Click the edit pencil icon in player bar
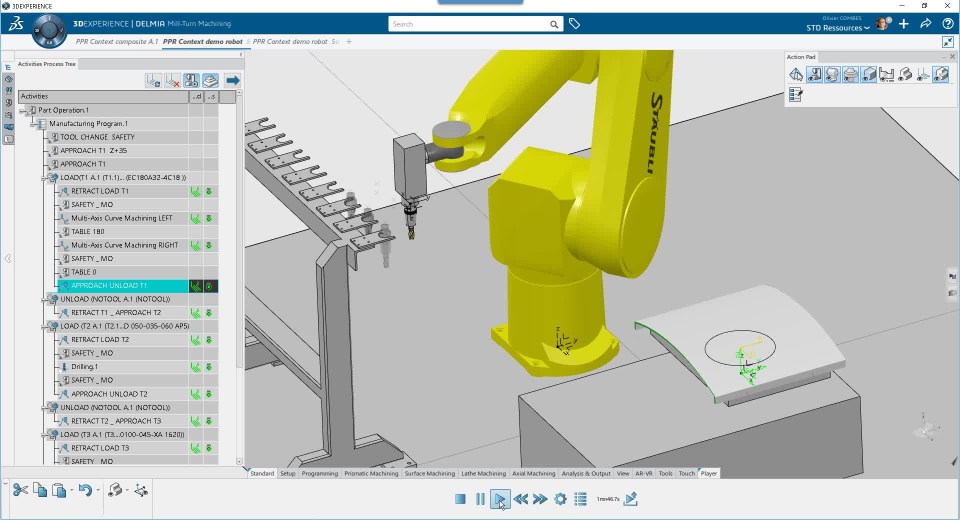 point(631,499)
